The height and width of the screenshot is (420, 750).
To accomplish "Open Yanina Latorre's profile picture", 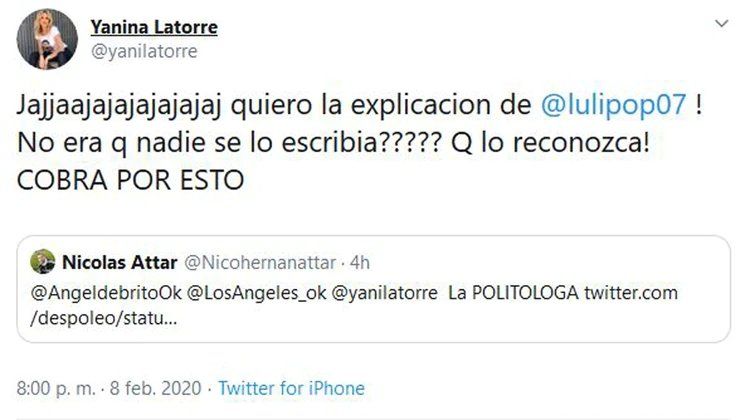I will click(x=47, y=40).
